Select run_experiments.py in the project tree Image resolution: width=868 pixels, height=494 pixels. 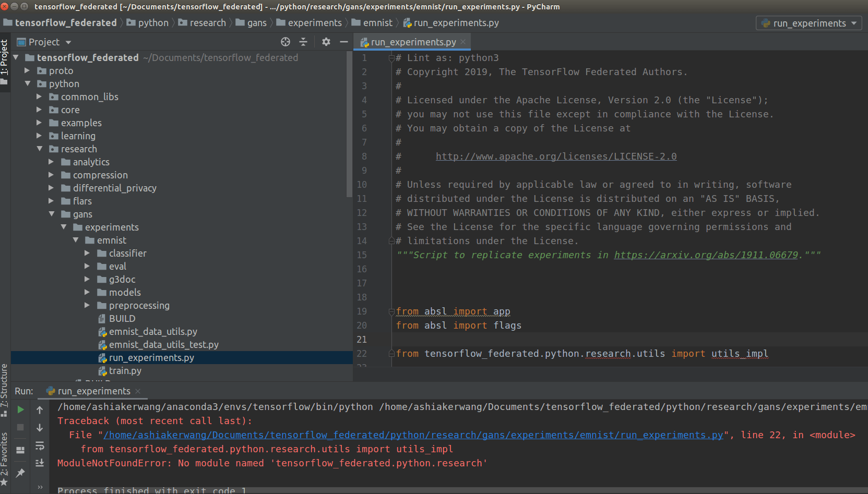182,357
